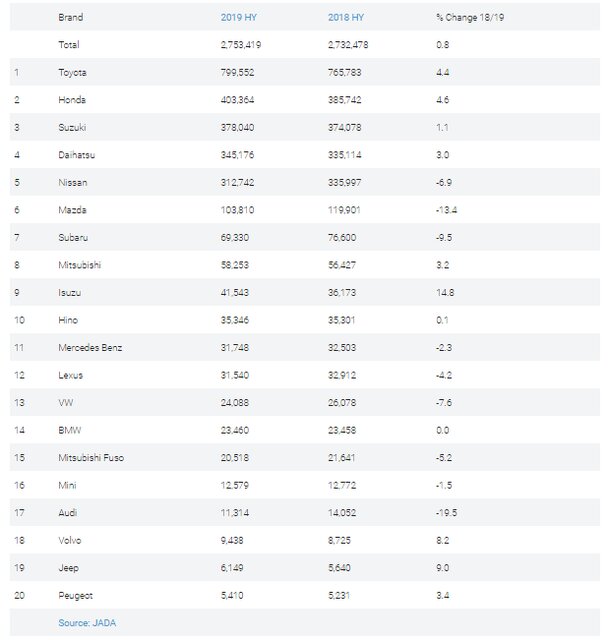Select the Honda row brand name
Viewport: 609px width, 640px height.
[72, 100]
